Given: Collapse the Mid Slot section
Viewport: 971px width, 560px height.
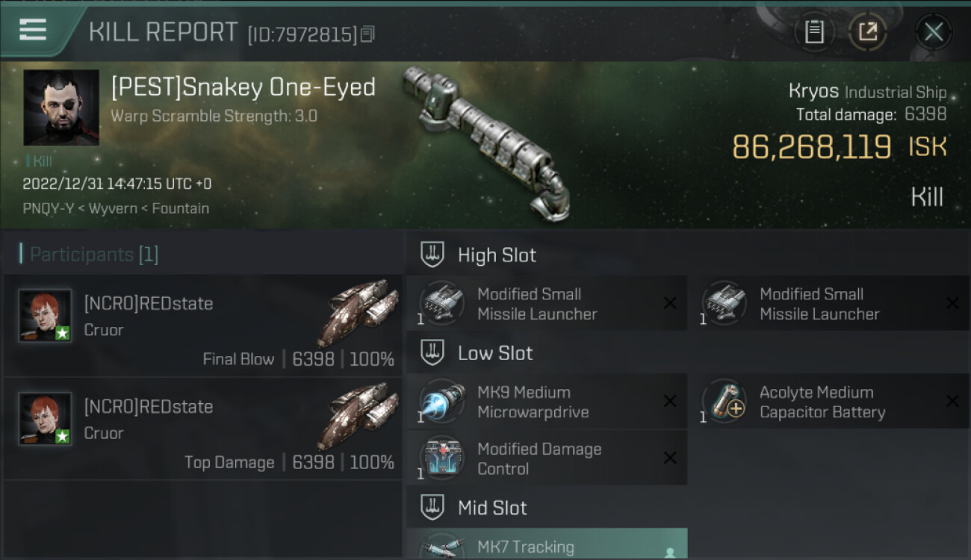Looking at the screenshot, I should click(432, 508).
